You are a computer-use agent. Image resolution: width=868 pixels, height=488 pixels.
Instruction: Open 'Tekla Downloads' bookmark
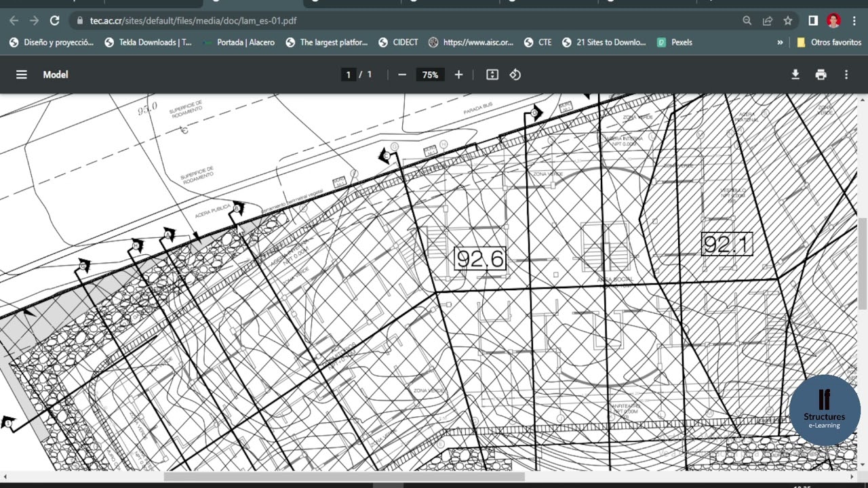coord(148,42)
